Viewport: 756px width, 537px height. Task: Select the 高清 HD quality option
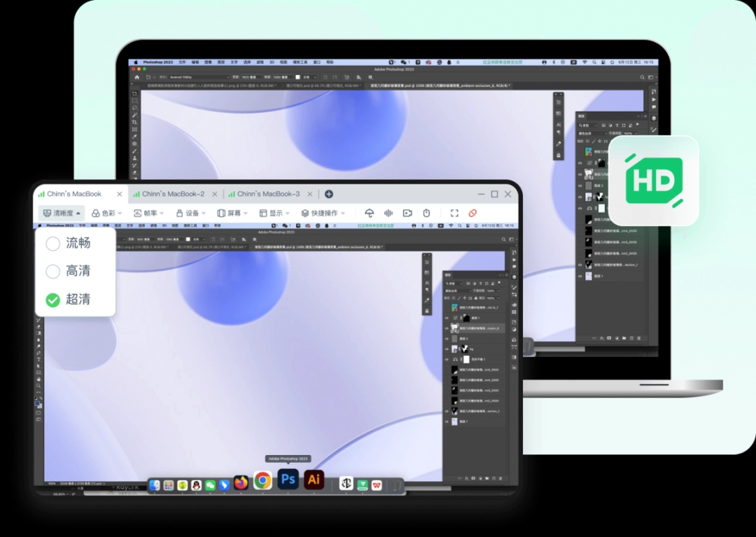pyautogui.click(x=68, y=271)
